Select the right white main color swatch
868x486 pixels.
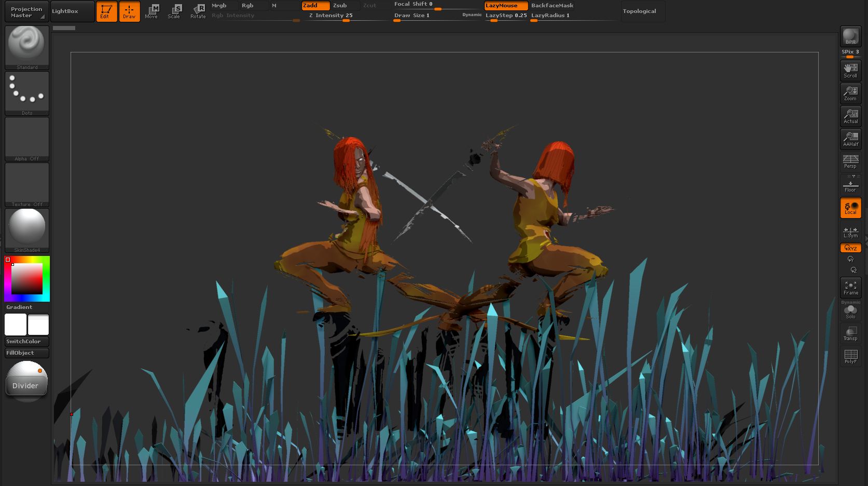point(38,325)
